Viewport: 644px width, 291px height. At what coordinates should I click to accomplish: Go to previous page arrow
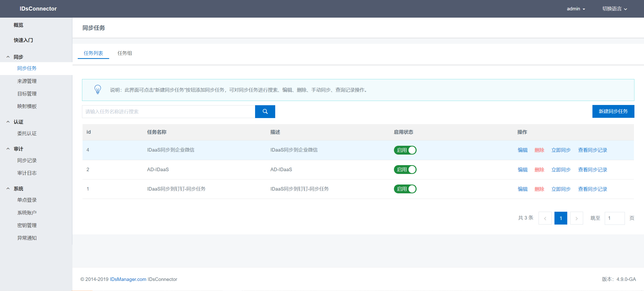(x=545, y=218)
